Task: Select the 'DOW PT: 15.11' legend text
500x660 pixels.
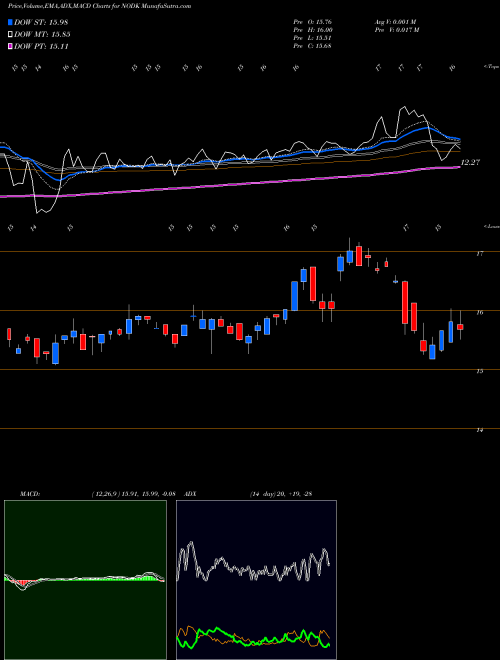Action: tap(41, 46)
